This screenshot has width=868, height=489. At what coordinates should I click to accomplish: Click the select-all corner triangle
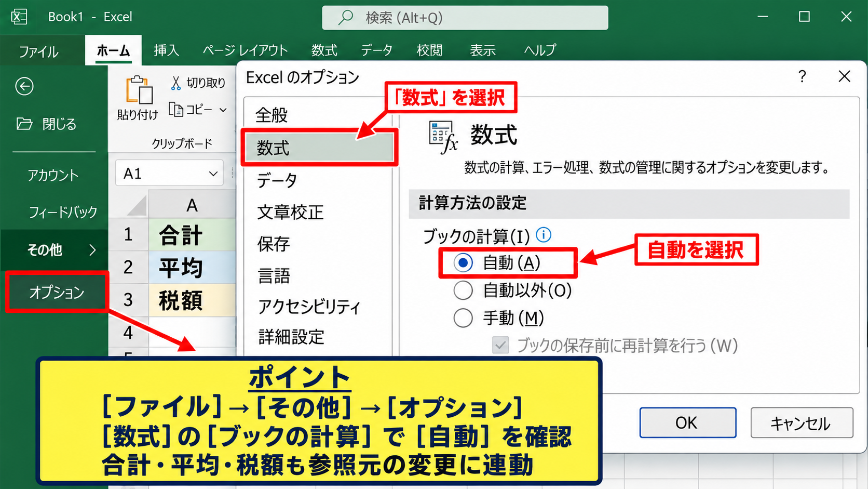point(137,206)
